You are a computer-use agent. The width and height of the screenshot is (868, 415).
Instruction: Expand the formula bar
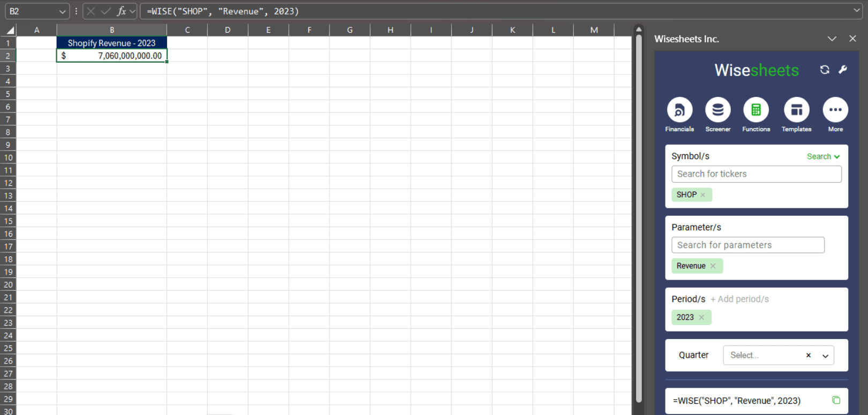856,10
